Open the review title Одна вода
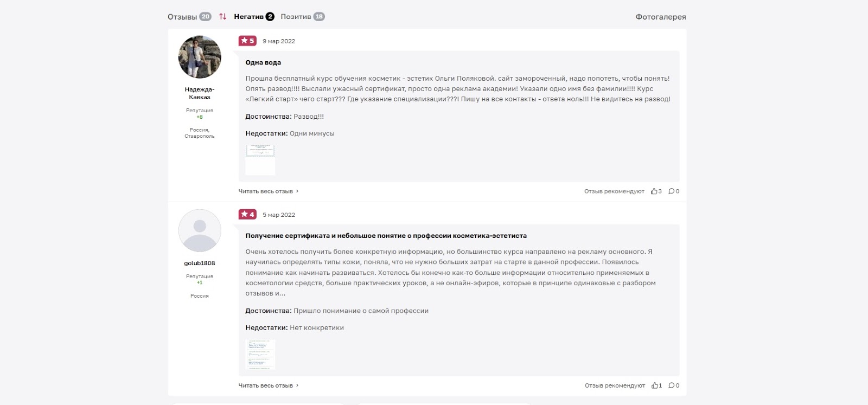 pos(263,62)
